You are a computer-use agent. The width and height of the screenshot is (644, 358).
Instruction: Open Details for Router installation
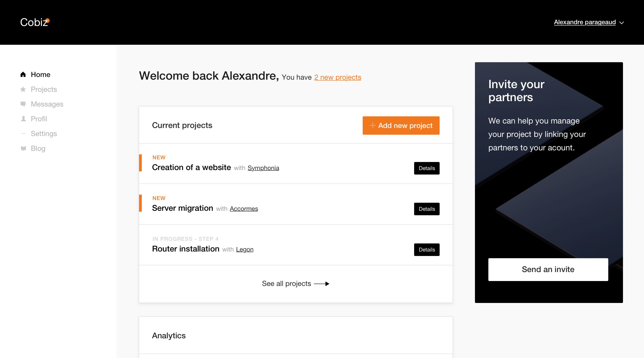[x=426, y=250]
